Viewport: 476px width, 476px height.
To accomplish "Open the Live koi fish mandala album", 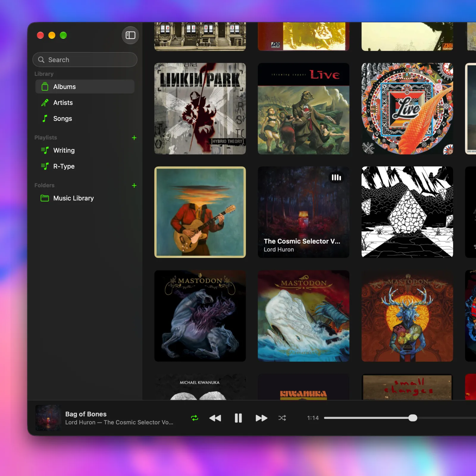I will click(x=407, y=109).
